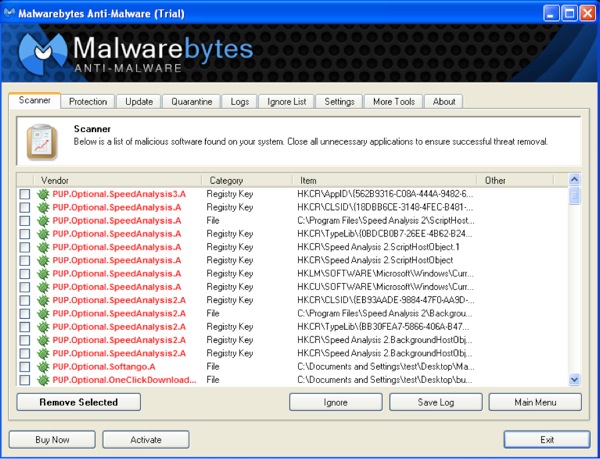Select the Scanner tab
This screenshot has width=600, height=459.
click(34, 101)
